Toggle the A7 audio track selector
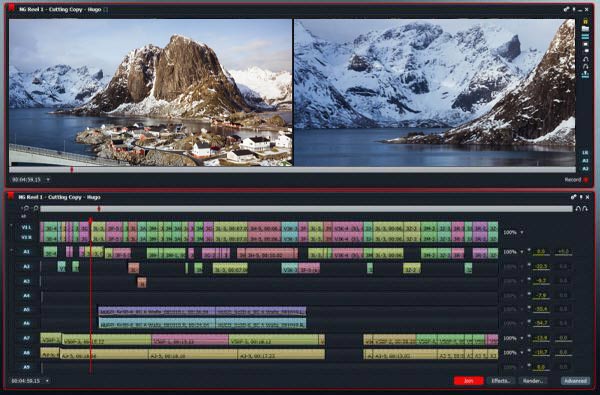Image resolution: width=600 pixels, height=395 pixels. [x=26, y=338]
